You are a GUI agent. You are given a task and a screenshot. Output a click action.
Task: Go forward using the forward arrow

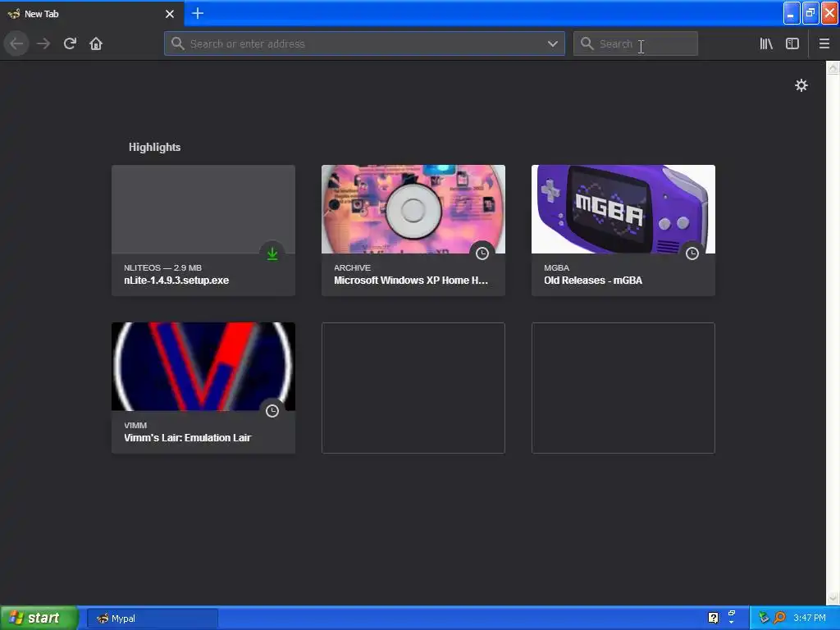click(43, 43)
